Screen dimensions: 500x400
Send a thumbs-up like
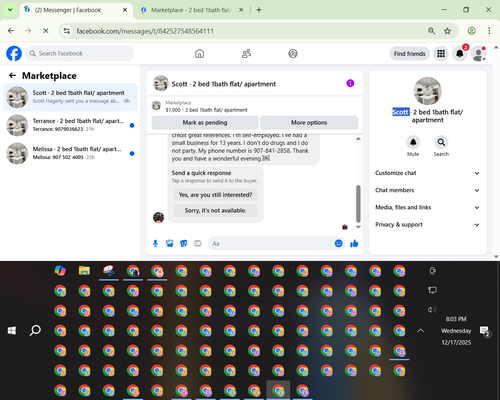(x=354, y=244)
